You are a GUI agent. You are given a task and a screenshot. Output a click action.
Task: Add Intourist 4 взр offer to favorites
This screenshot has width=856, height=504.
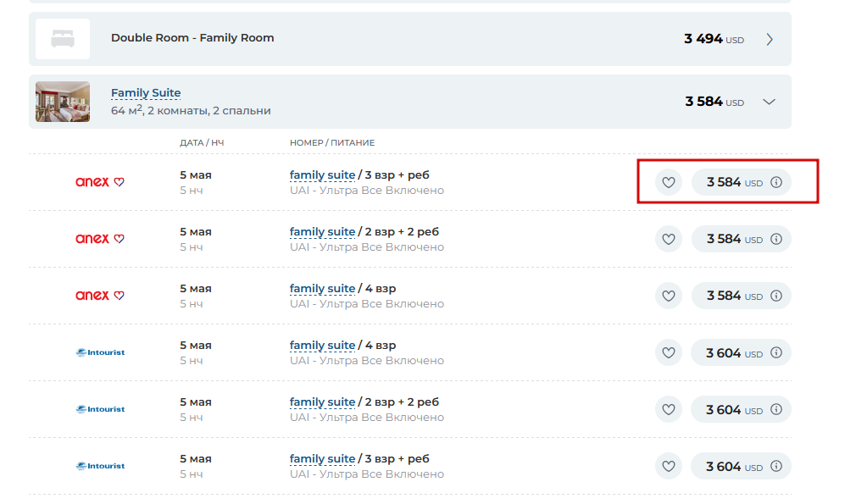pos(668,352)
